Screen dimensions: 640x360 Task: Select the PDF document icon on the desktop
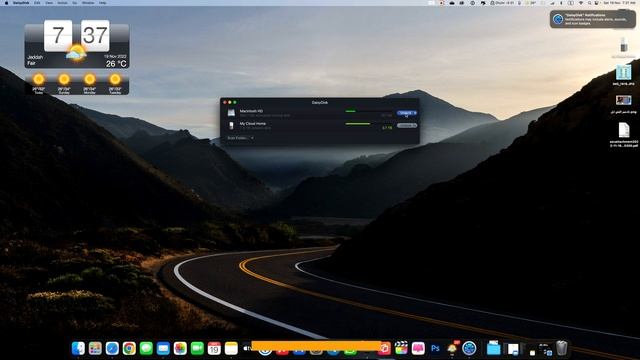coord(624,130)
